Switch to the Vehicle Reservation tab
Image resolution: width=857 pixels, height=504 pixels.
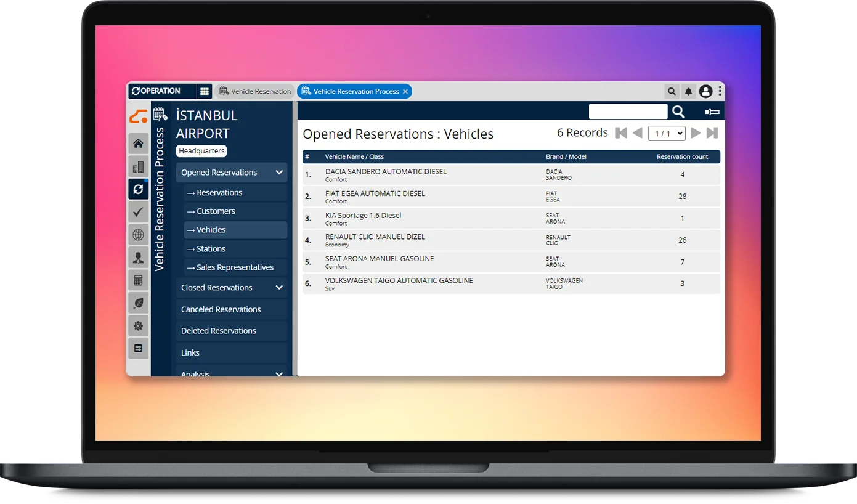[x=255, y=91]
